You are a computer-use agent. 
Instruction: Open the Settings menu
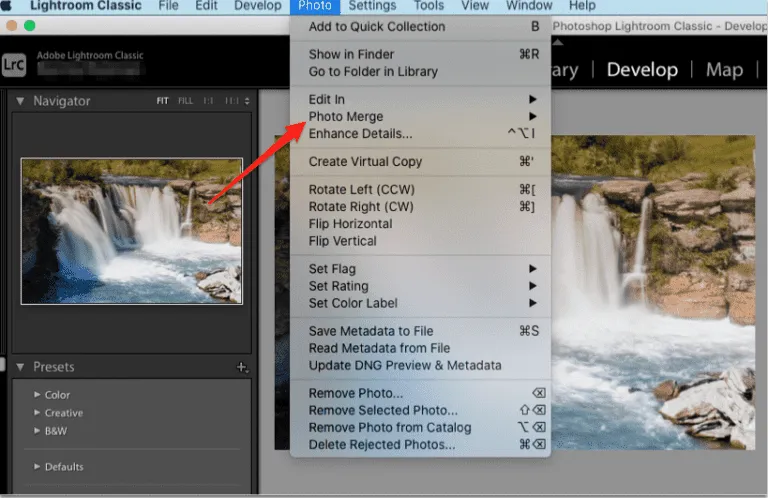coord(372,6)
